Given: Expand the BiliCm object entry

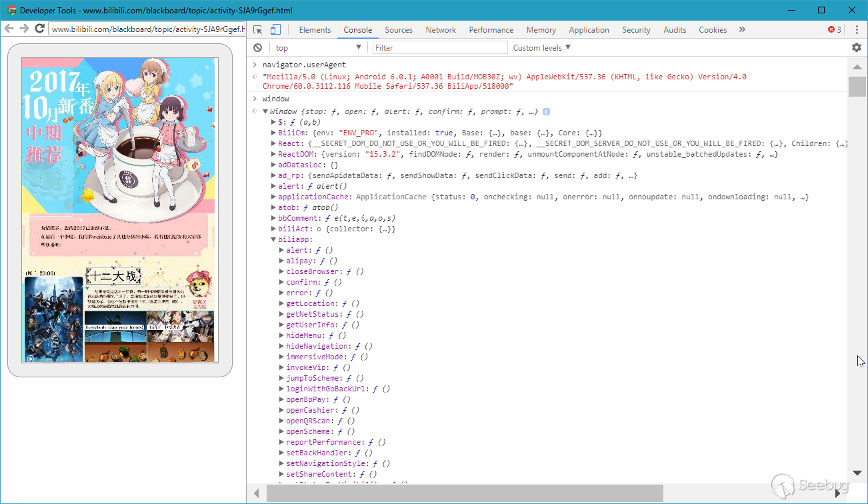Looking at the screenshot, I should (273, 133).
